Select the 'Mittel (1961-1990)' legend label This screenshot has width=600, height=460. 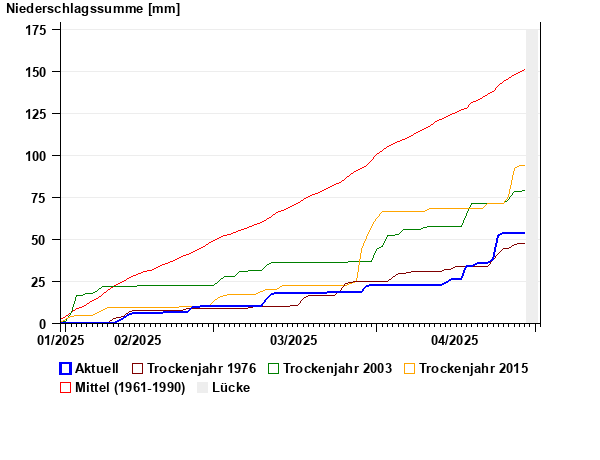(x=130, y=387)
